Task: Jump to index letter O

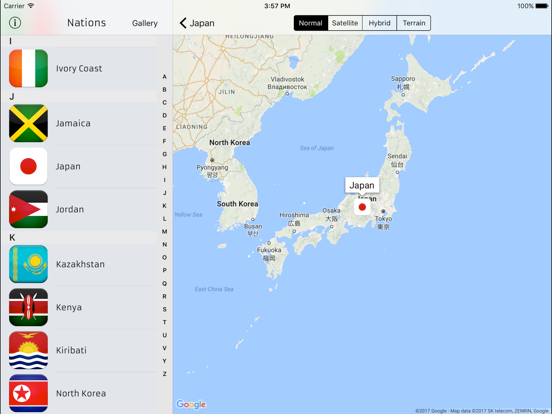Action: click(x=164, y=257)
